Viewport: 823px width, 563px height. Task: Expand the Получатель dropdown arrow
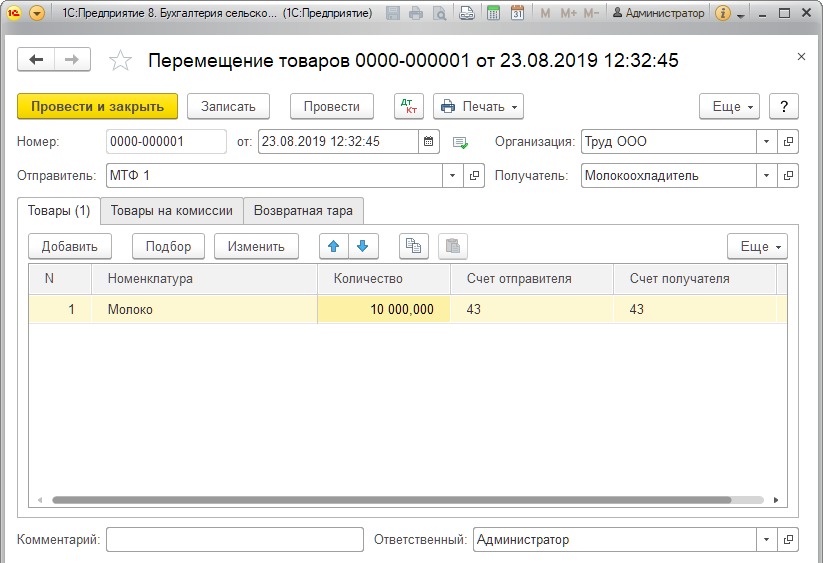[766, 176]
